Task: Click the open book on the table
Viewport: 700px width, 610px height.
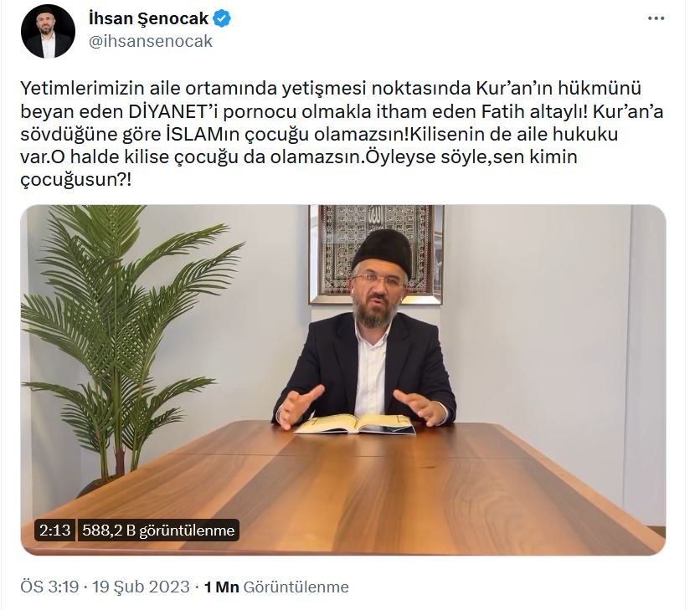Action: tap(355, 424)
